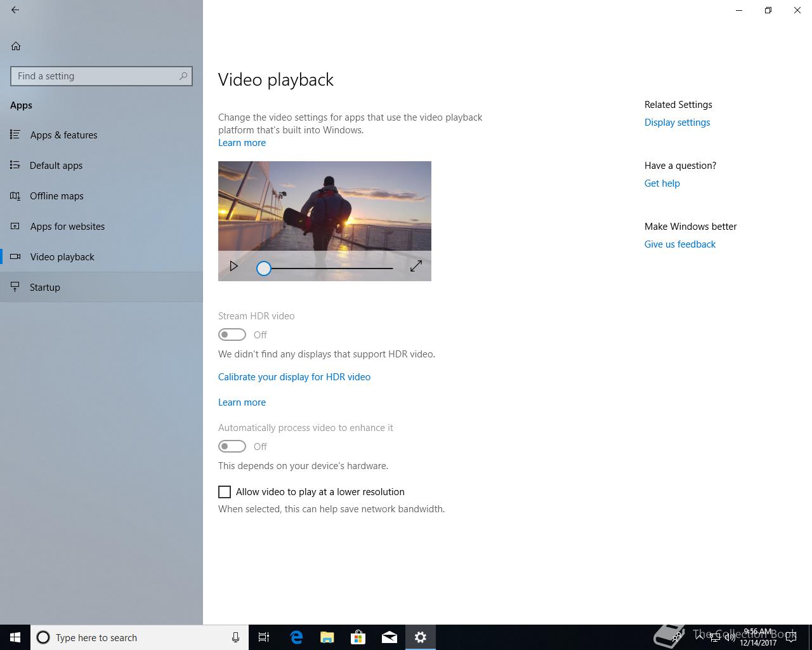Open Apps & features page
Viewport: 812px width, 650px height.
click(101, 135)
